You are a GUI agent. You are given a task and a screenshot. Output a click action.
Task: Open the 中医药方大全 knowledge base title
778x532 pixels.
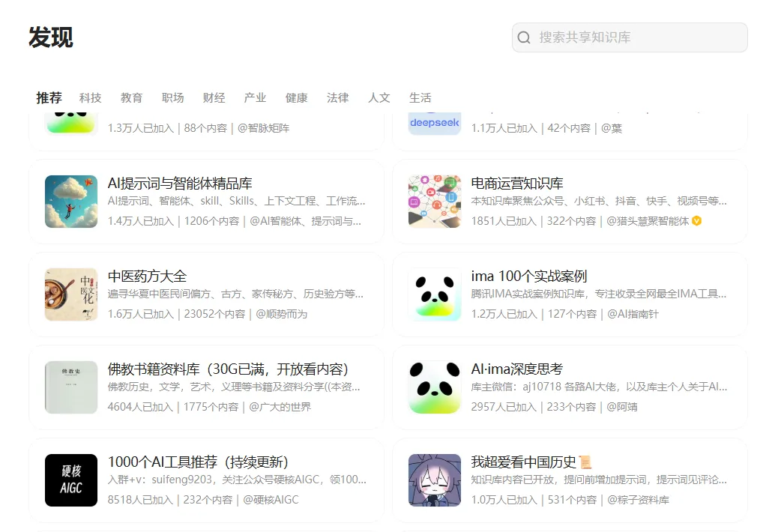tap(148, 276)
